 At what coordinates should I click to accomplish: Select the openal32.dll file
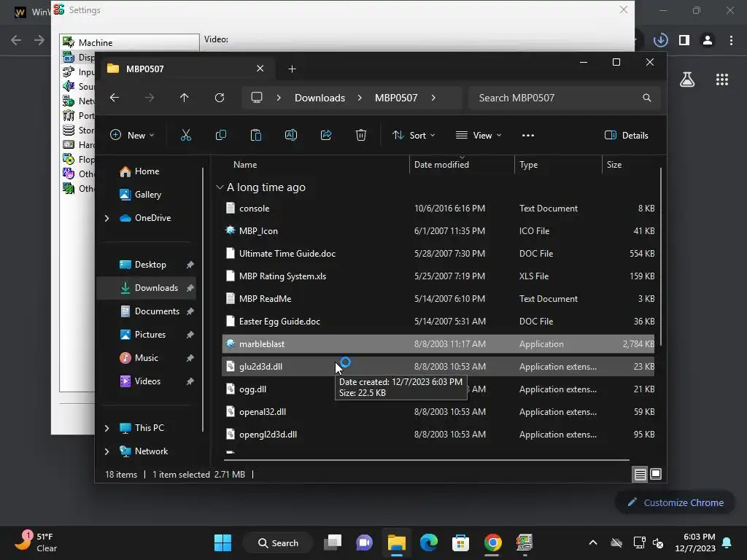(438, 412)
